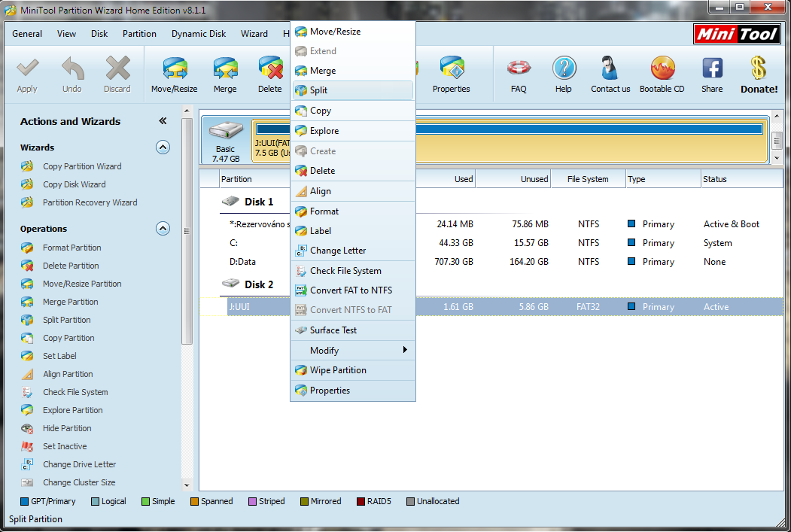Open the Partition menu
The image size is (791, 532).
[139, 34]
